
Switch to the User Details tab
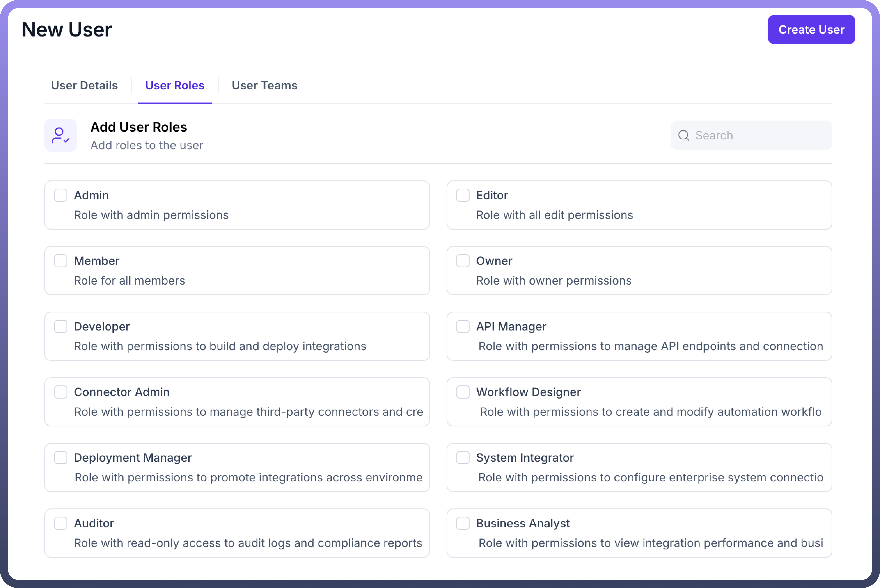(x=84, y=85)
